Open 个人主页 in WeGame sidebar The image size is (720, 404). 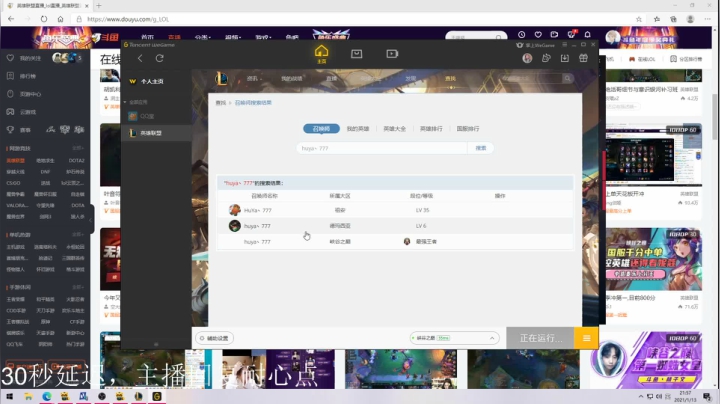tap(152, 81)
